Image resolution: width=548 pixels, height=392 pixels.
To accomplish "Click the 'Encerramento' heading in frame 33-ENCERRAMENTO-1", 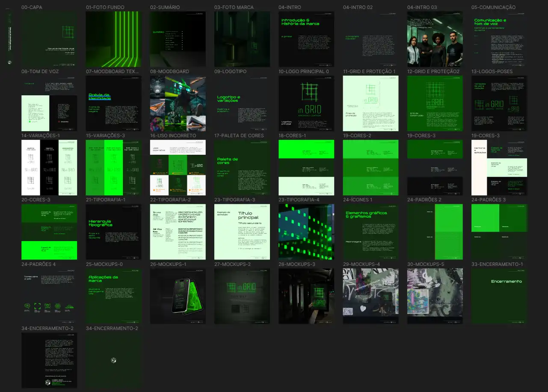I will click(506, 281).
